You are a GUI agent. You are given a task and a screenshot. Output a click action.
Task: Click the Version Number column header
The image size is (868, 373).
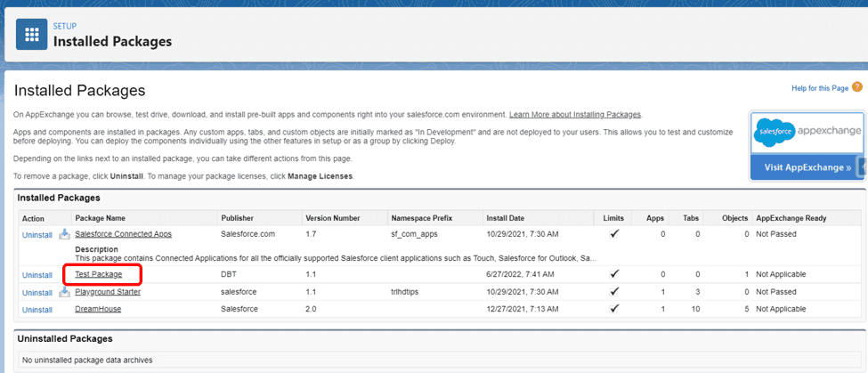(x=333, y=218)
